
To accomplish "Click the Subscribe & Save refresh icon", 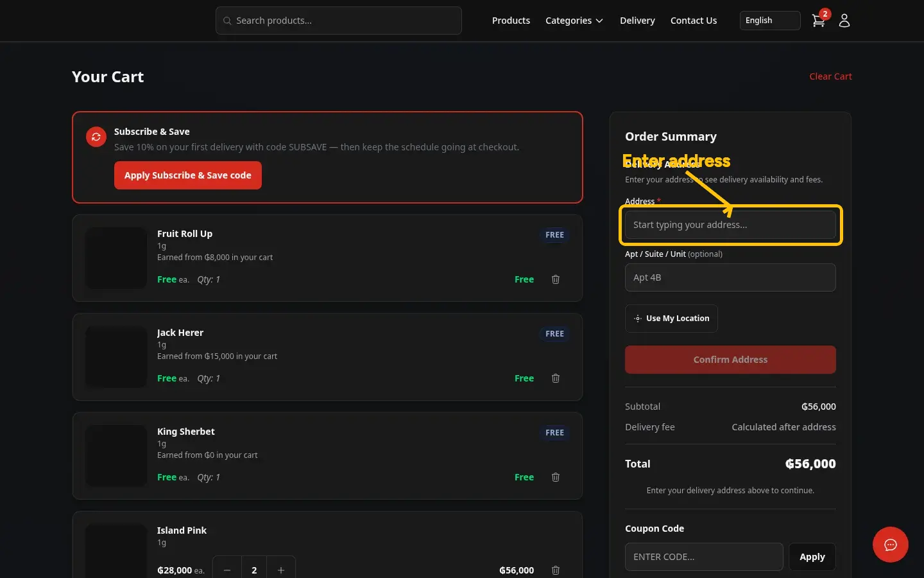I will point(96,137).
